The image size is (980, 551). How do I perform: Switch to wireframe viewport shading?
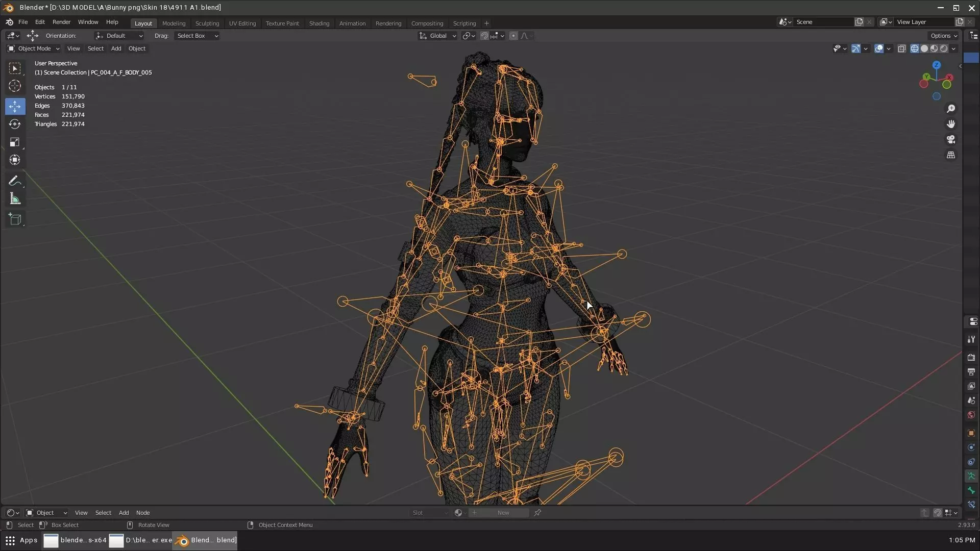point(915,48)
